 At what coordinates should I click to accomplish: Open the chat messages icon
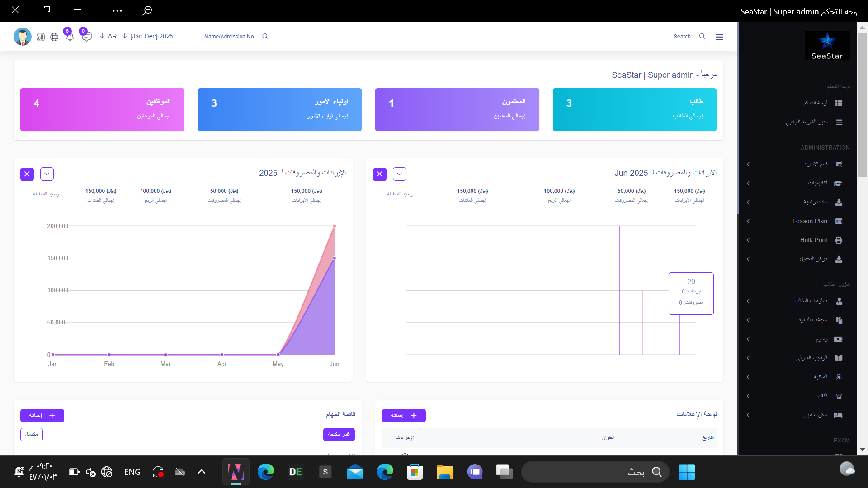(86, 37)
